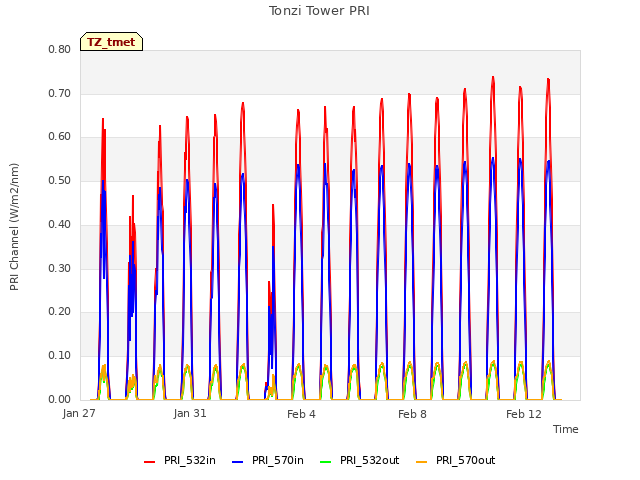Click the orange PRI_570out legend swatch
Image resolution: width=640 pixels, height=480 pixels.
422,462
